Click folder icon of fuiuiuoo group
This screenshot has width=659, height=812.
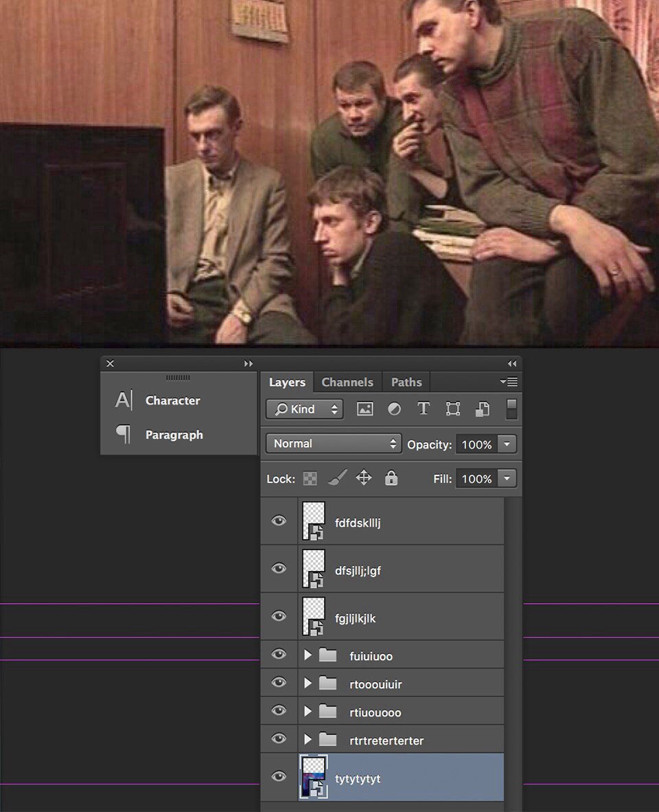coord(327,655)
